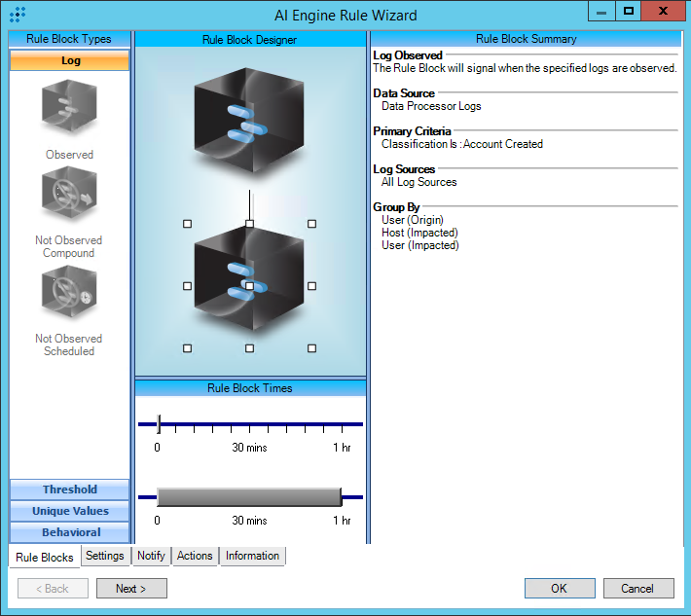Click the gray bar on lower time slider

click(248, 496)
